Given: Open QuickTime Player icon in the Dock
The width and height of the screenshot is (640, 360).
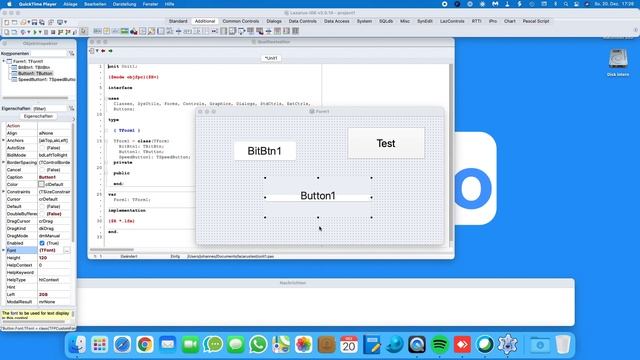Looking at the screenshot, I should [x=417, y=345].
